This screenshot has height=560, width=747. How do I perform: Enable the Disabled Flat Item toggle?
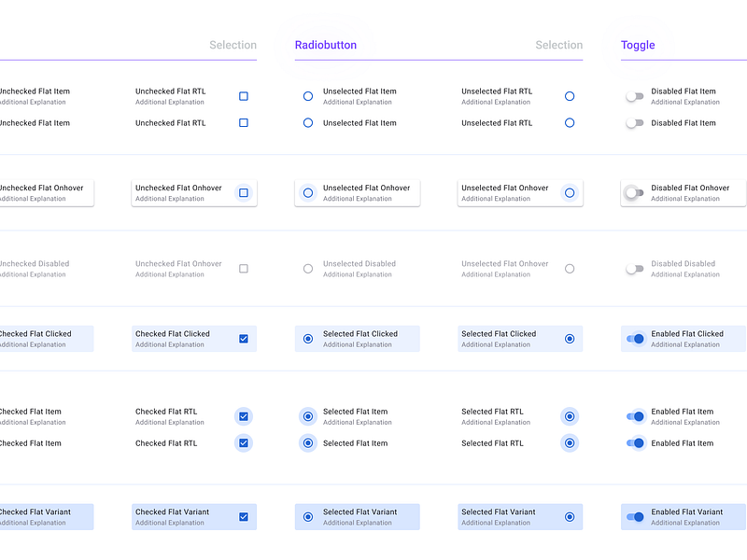coord(634,96)
